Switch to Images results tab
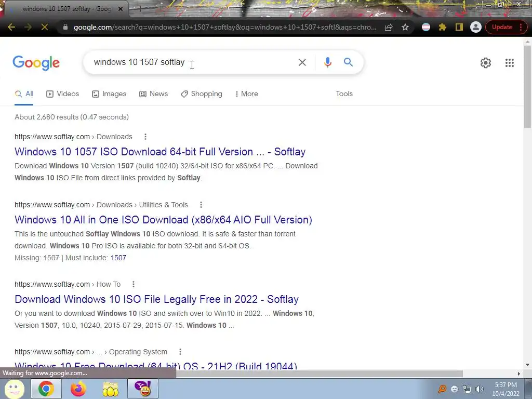 [x=109, y=94]
